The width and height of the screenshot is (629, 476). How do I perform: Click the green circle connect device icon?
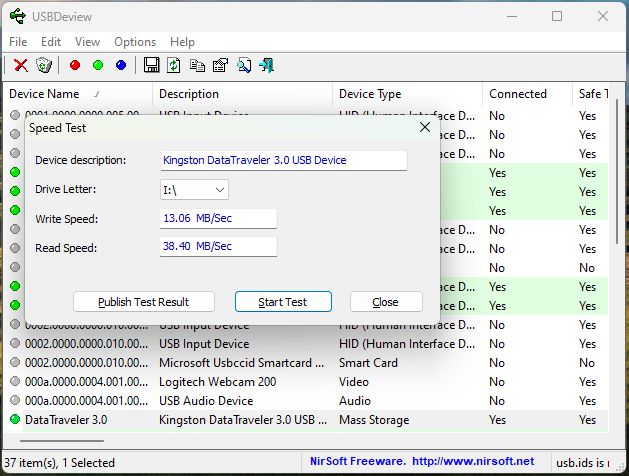(98, 65)
